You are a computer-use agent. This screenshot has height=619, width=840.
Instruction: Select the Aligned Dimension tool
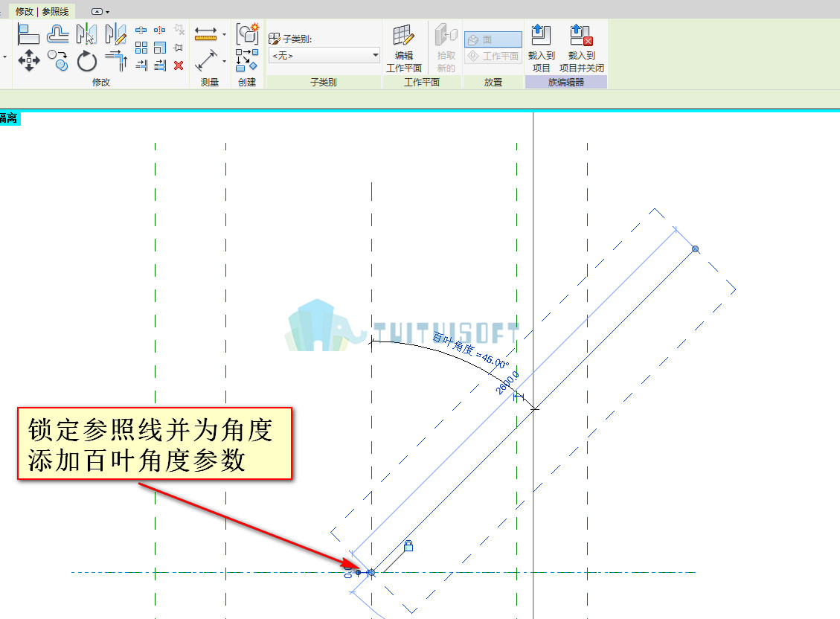(x=205, y=60)
